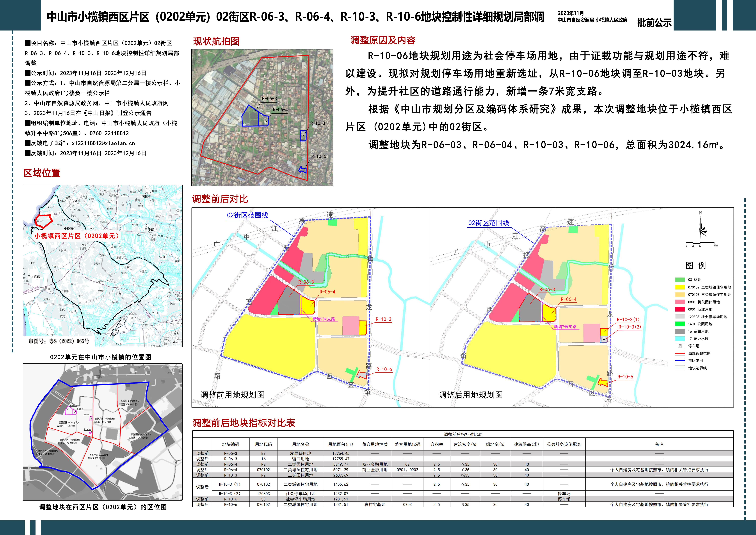Click the 地块编码 table column header
This screenshot has height=535, width=756.
(x=230, y=444)
